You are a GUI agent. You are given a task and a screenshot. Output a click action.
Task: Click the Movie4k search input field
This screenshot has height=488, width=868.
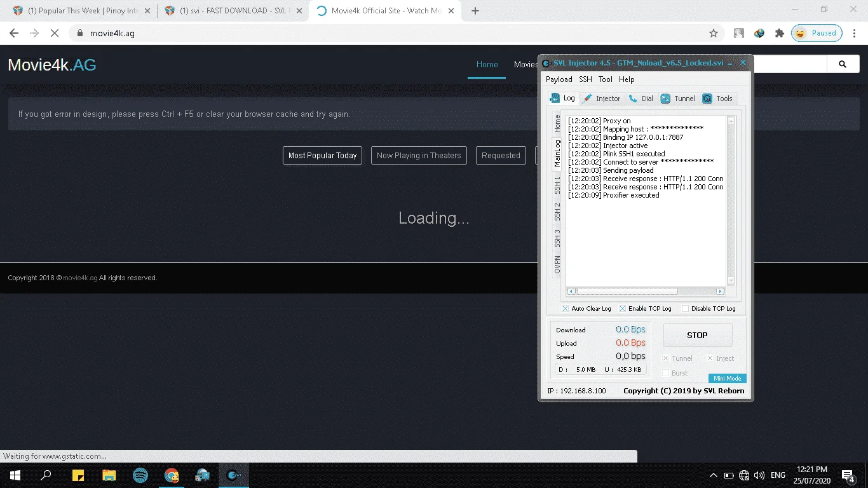[x=790, y=64]
